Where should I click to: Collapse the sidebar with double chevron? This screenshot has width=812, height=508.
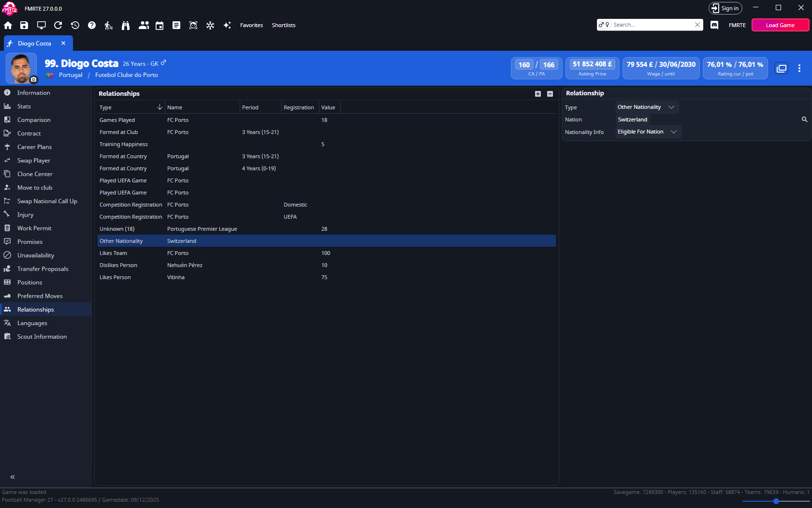click(x=13, y=477)
